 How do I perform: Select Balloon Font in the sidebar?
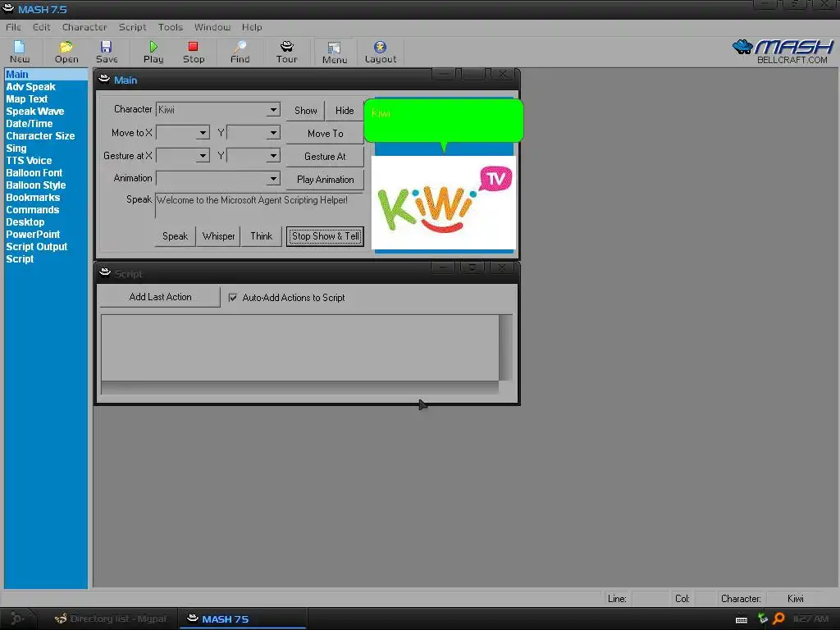click(x=34, y=173)
